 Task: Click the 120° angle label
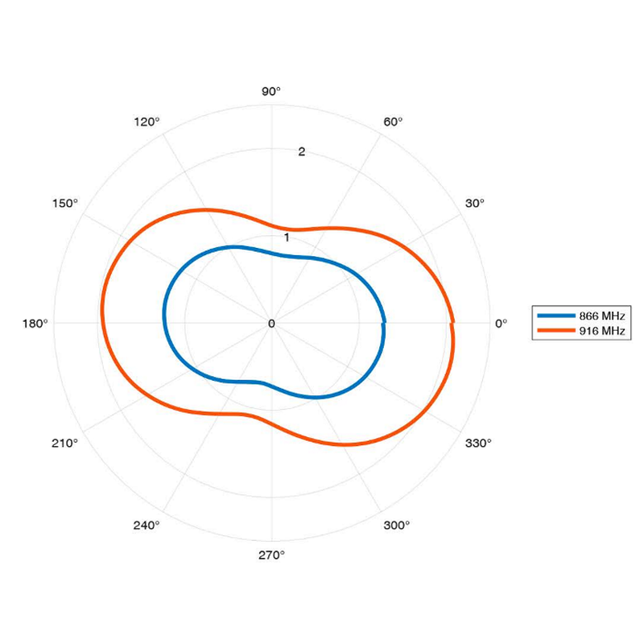pyautogui.click(x=147, y=122)
